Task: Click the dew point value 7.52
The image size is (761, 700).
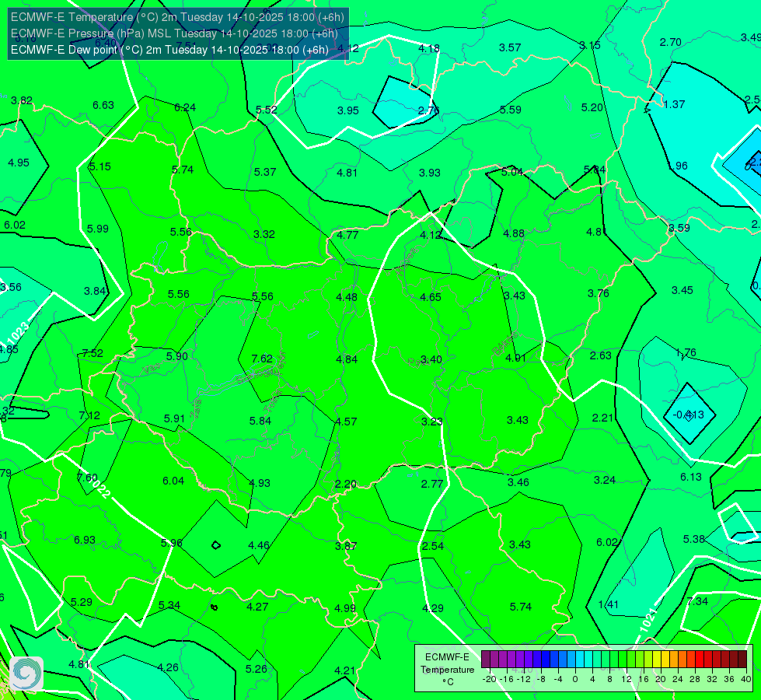Action: [x=93, y=353]
